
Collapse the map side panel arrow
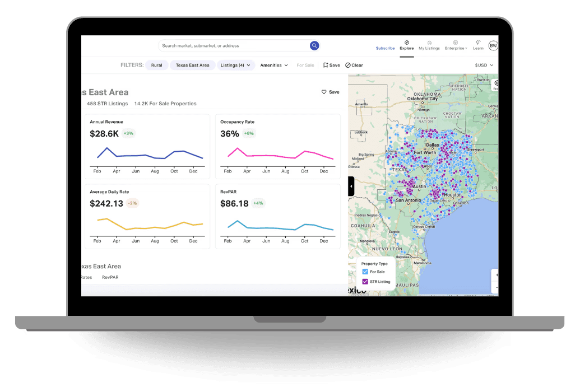coord(351,186)
